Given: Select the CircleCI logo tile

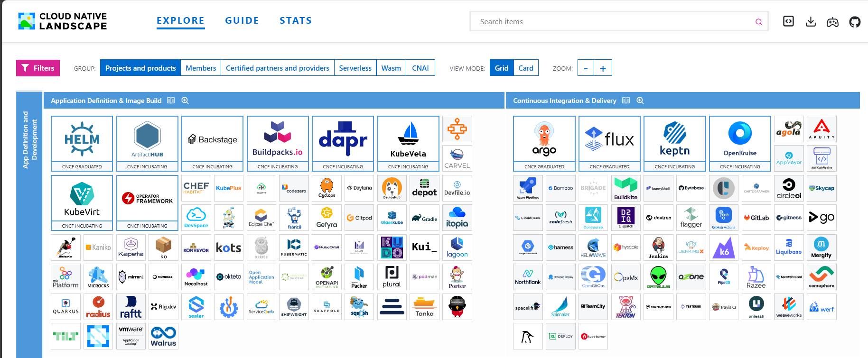Looking at the screenshot, I should 789,188.
